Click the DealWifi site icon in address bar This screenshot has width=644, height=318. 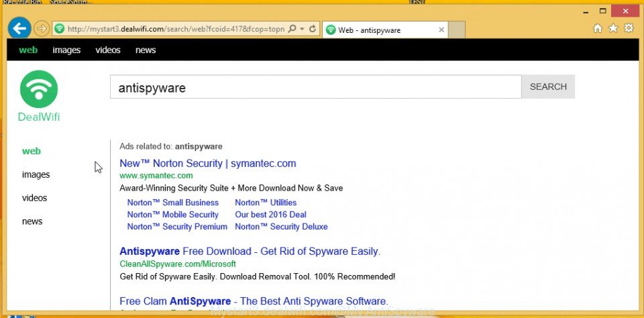coord(60,29)
